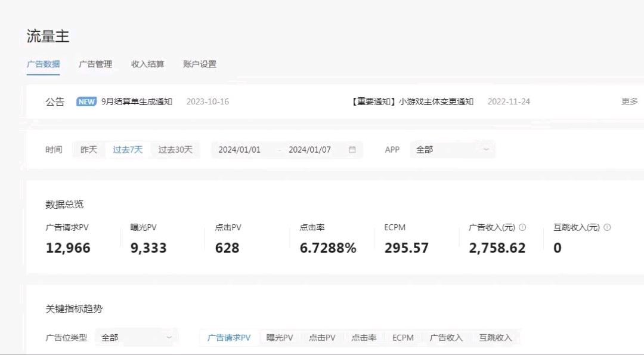This screenshot has height=355, width=644.
Task: Click the 广告收入 value 2,758.62
Action: (x=497, y=248)
